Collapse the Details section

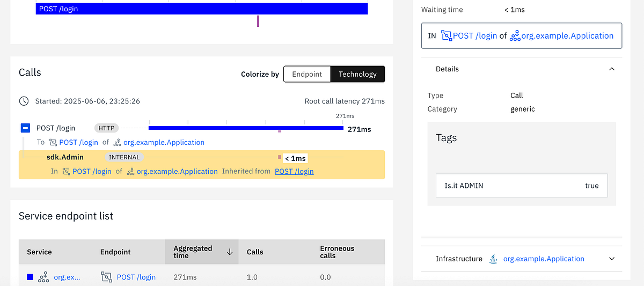(611, 69)
